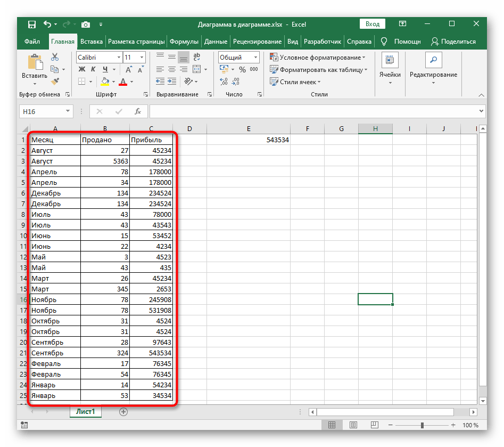Viewport: 504px width, 447px height.
Task: Click cell E1 containing 543534
Action: pos(249,140)
